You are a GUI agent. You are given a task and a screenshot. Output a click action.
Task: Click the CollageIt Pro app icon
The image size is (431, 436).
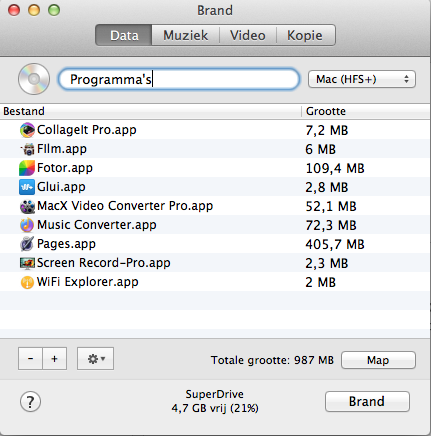[x=27, y=130]
